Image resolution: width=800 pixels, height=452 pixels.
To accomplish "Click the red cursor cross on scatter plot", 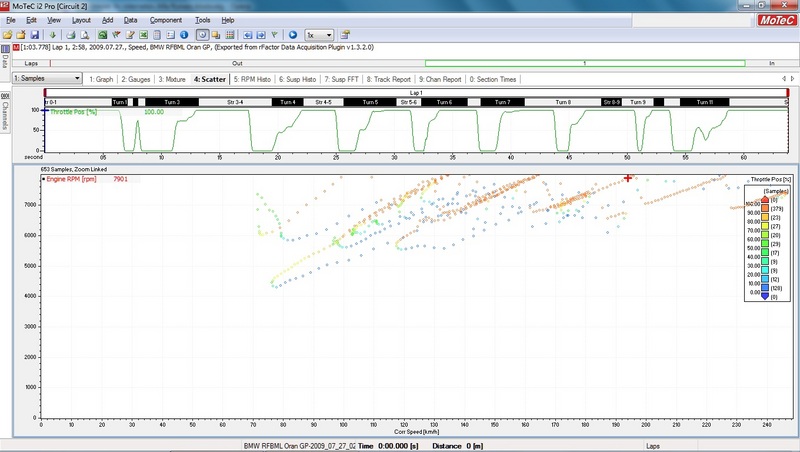I will coord(628,178).
